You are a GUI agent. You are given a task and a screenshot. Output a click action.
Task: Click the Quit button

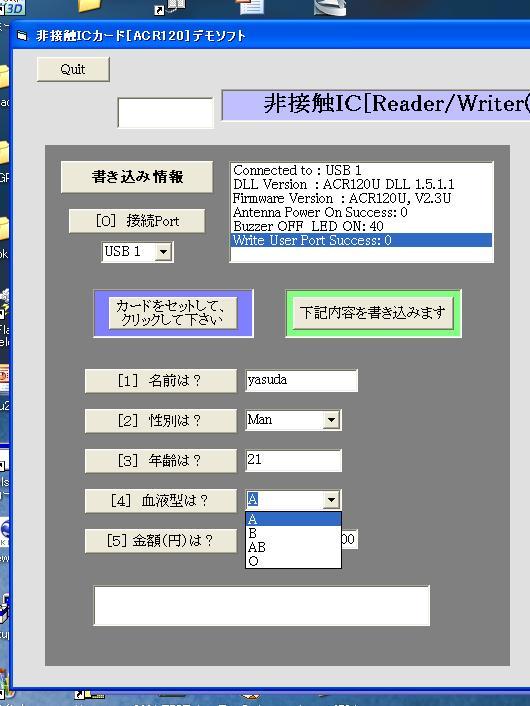[73, 69]
